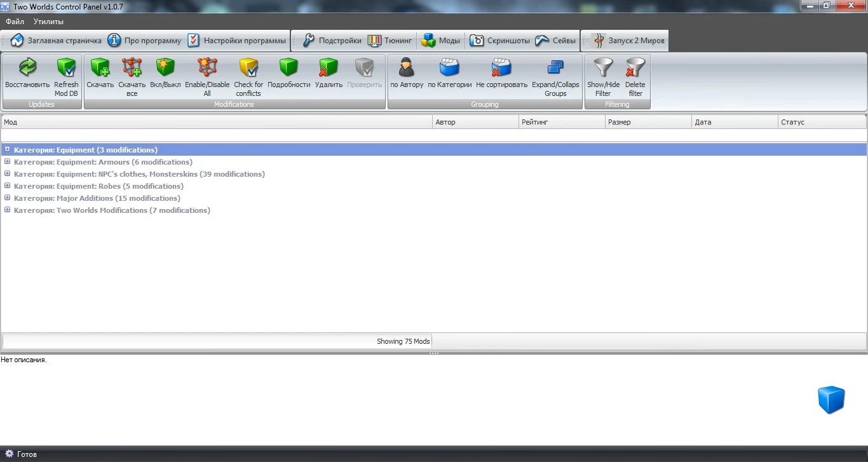Switch to the Тюнинг tab
Viewport: 868px width, 462px height.
point(390,39)
